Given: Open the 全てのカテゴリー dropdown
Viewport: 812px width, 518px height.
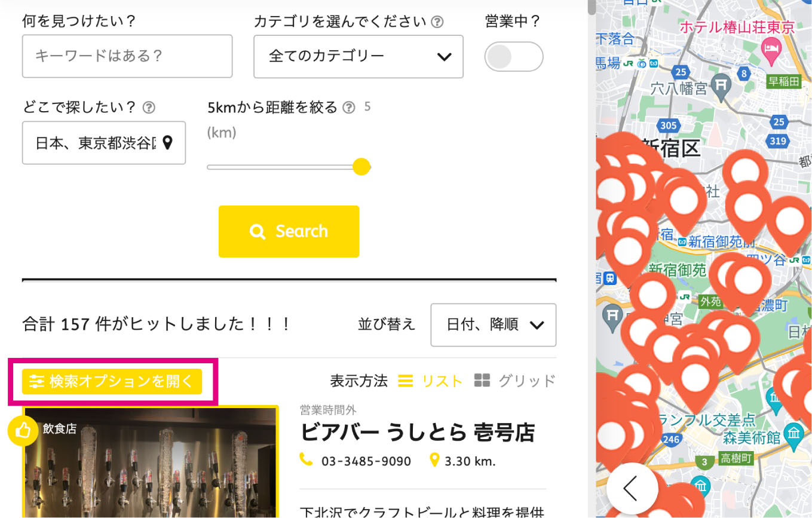Looking at the screenshot, I should pos(358,56).
